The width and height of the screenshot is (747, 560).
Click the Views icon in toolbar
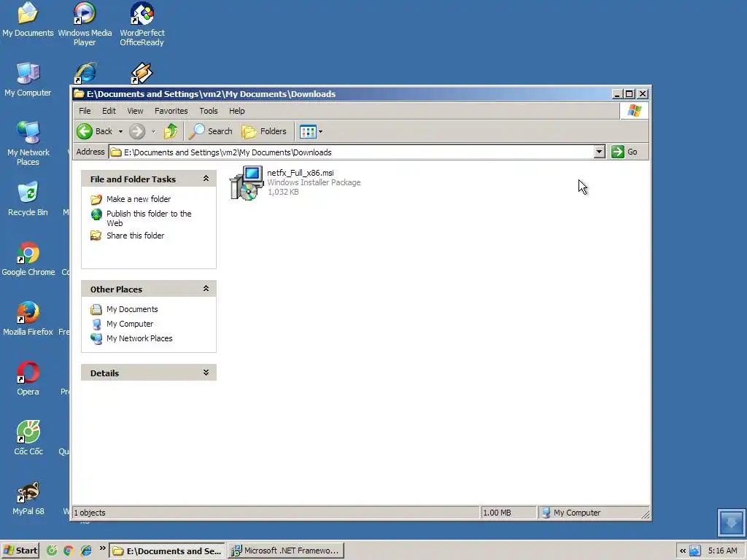pos(308,132)
